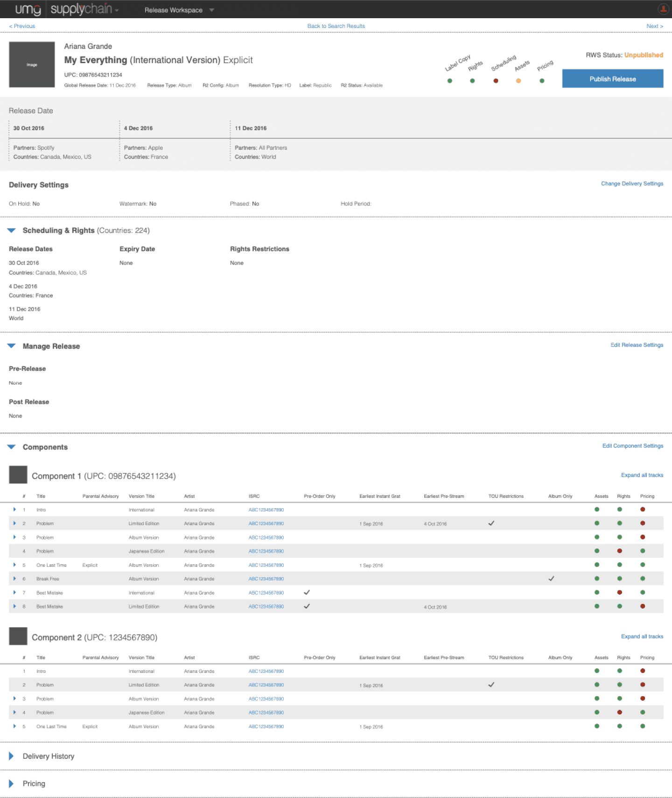
Task: Click Assets dot for Component 2 track 1
Action: pos(597,671)
